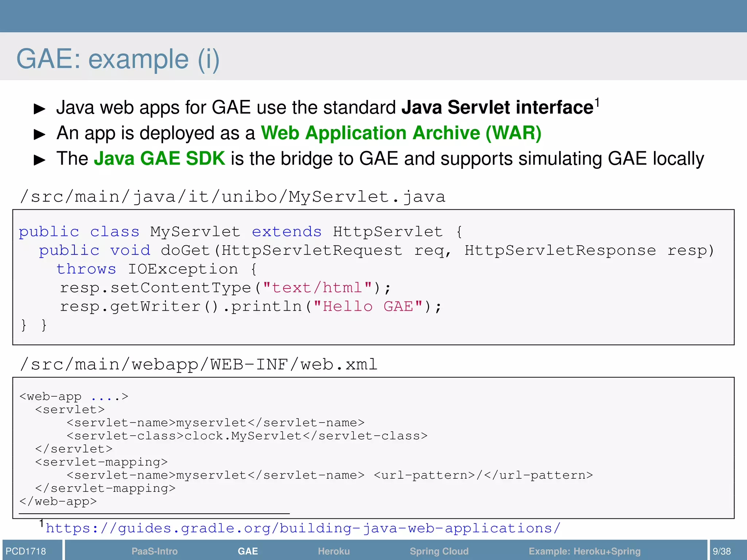Go to the Spring Cloud section

439,551
